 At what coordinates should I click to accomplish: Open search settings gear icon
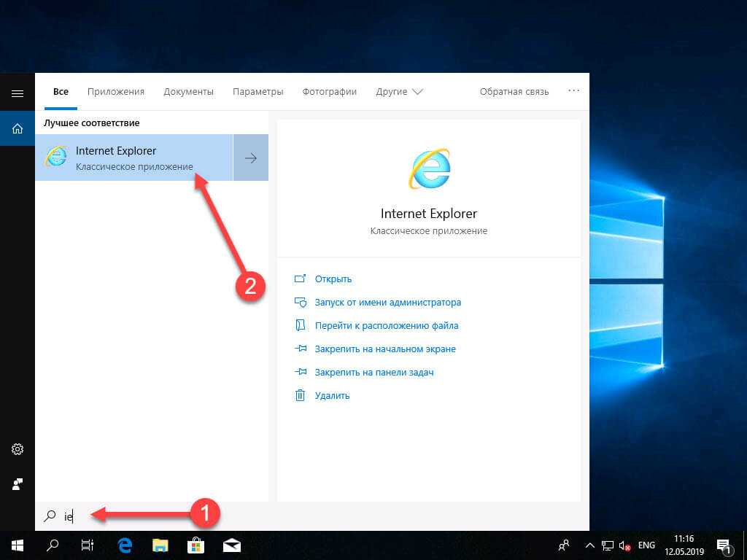[18, 449]
